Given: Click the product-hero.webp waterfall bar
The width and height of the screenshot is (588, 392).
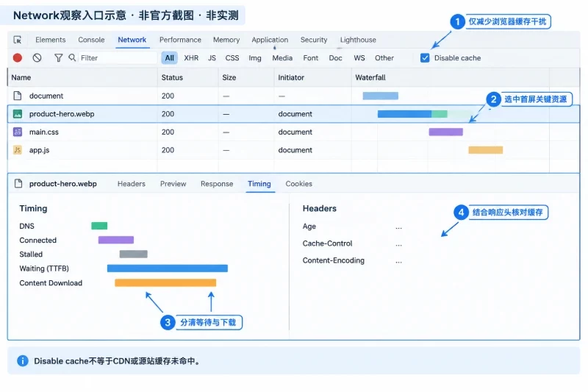Looking at the screenshot, I should click(x=412, y=114).
